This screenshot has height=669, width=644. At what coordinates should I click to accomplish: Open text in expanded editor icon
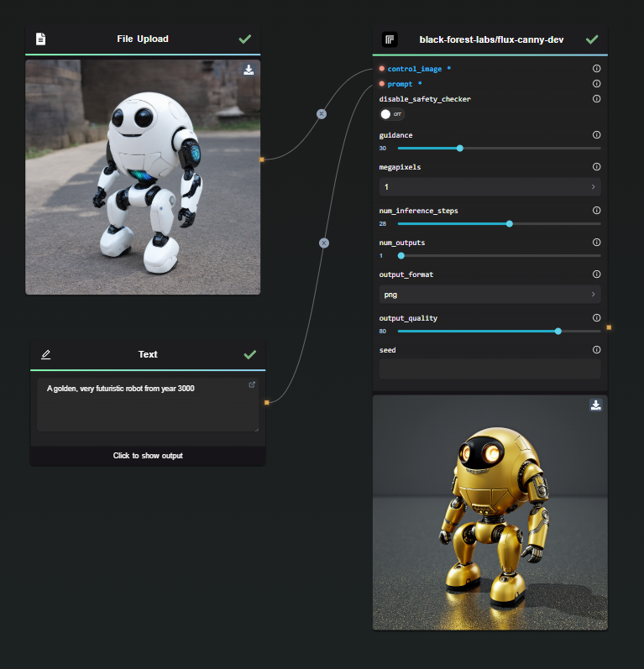point(252,384)
